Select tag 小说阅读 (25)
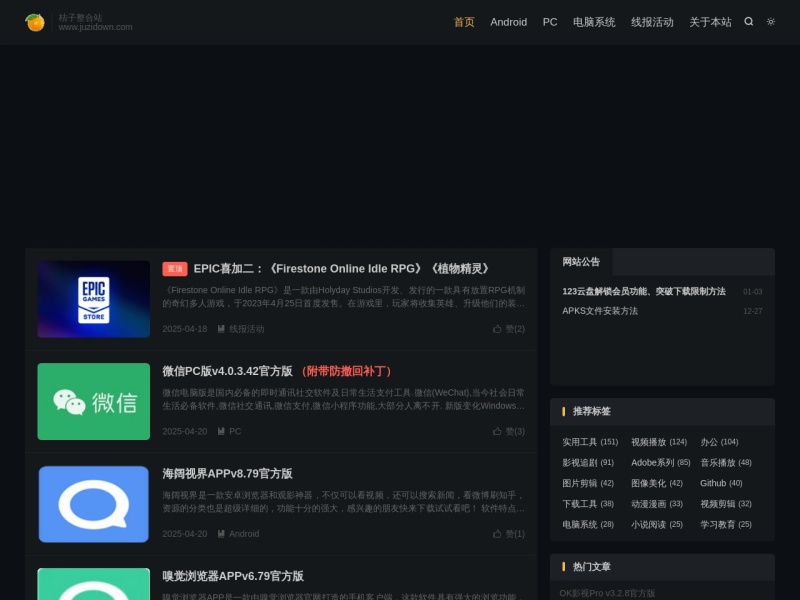The height and width of the screenshot is (600, 800). pyautogui.click(x=657, y=524)
